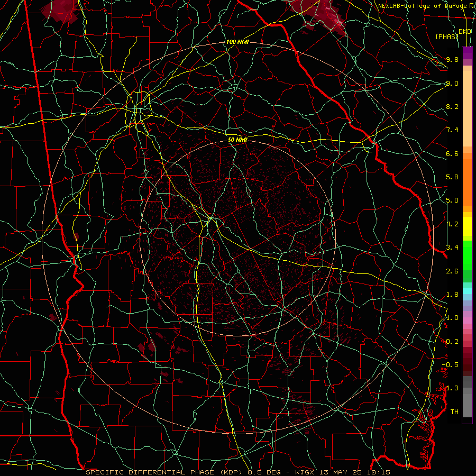Screen dimensions: 476x476
Task: Click the SPECIFIC DIFFERENTIAL PHASE (KDP) caption
Action: pyautogui.click(x=165, y=472)
